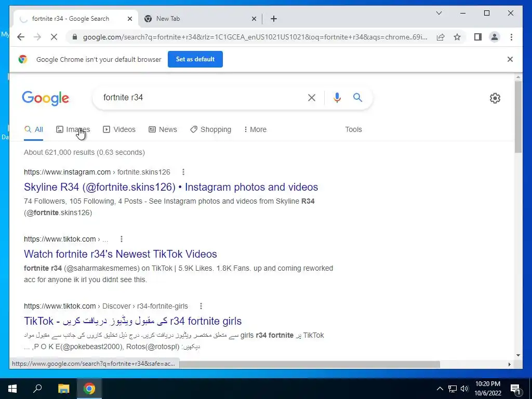Open the Windows Start menu

(x=12, y=389)
